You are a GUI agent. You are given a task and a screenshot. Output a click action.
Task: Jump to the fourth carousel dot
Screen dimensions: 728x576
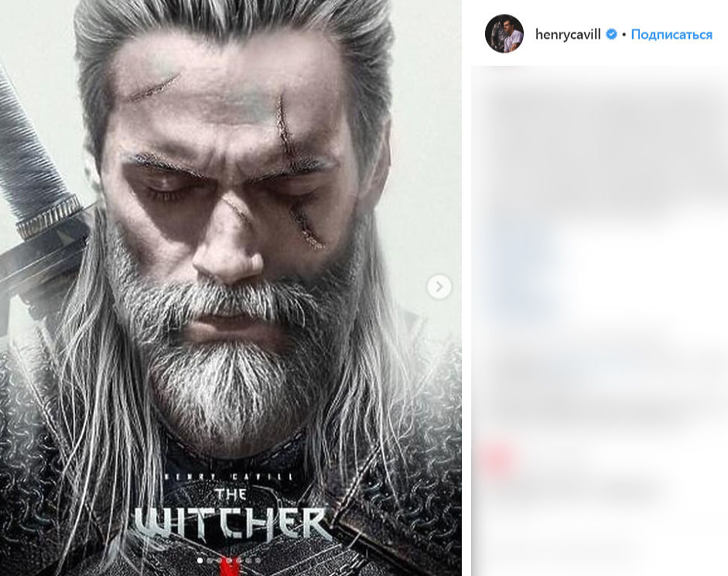(x=229, y=560)
